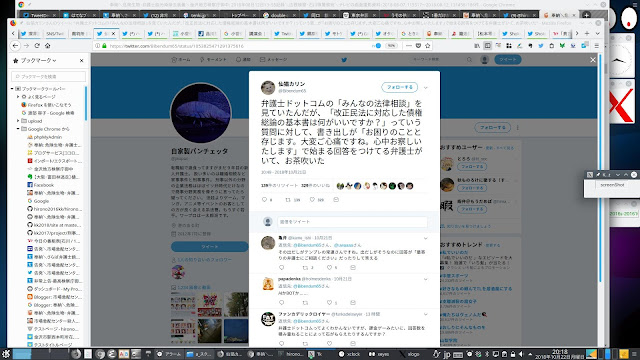Open Twitter Messages in the nav bar
640x360 pixels.
point(273,60)
